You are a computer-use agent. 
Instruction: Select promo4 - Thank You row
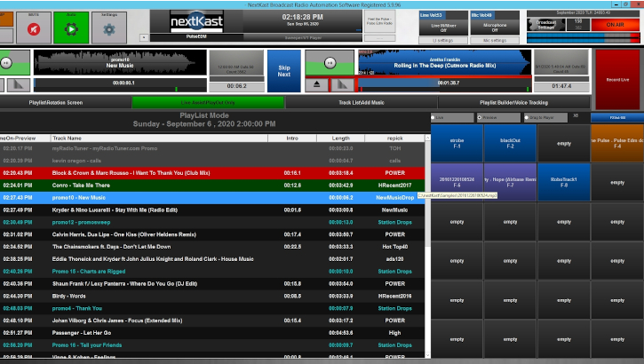pyautogui.click(x=212, y=309)
